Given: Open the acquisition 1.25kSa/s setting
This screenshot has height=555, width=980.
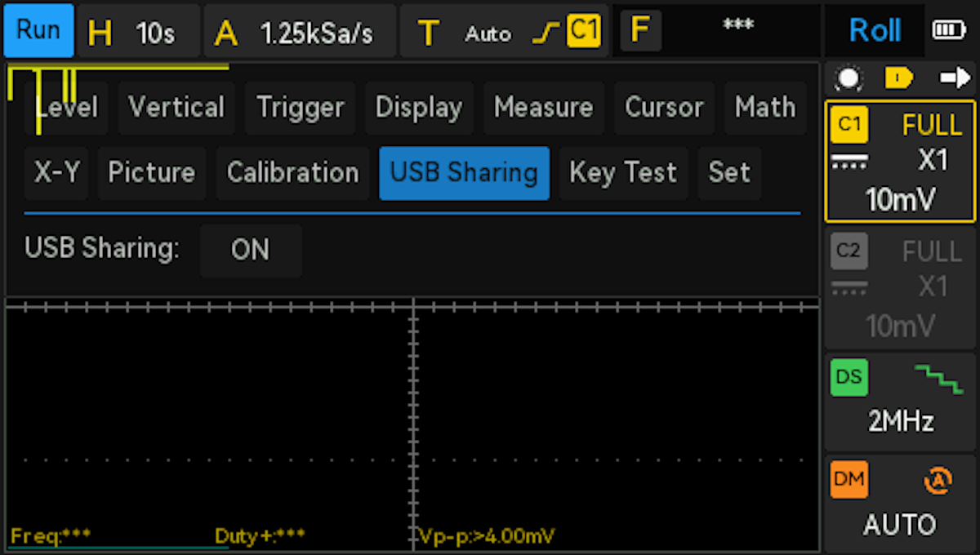Looking at the screenshot, I should click(x=300, y=33).
